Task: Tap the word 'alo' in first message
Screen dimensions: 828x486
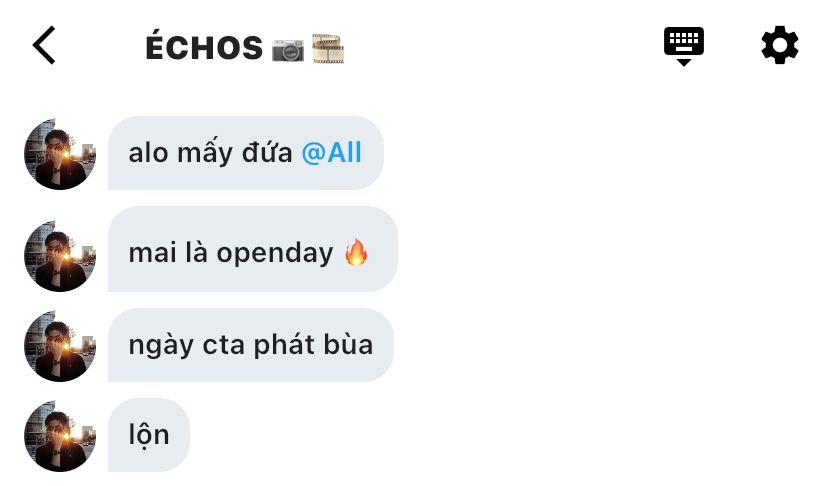Action: [x=148, y=153]
